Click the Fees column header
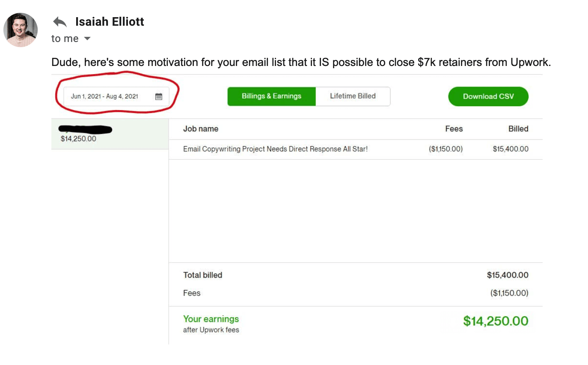The image size is (588, 365). coord(454,129)
